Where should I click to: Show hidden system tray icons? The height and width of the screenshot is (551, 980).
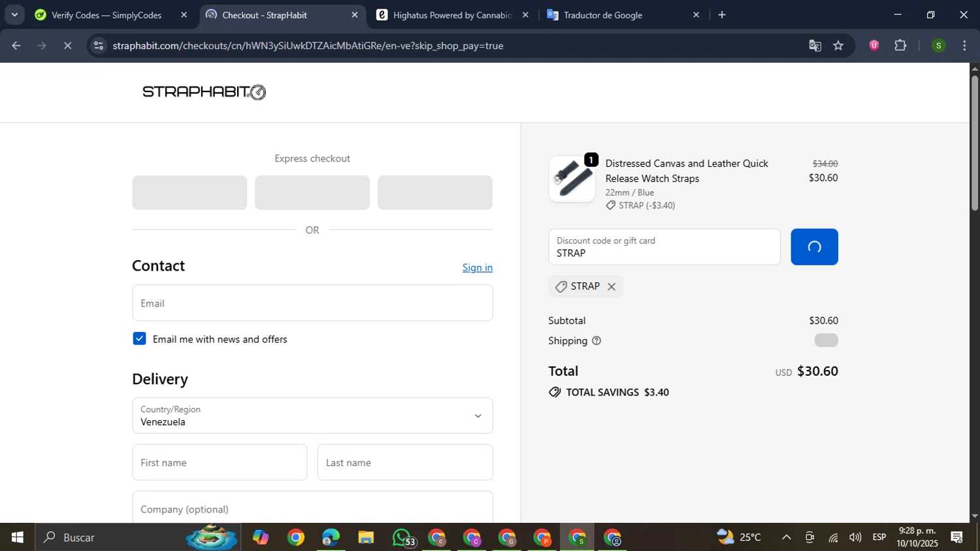tap(787, 537)
